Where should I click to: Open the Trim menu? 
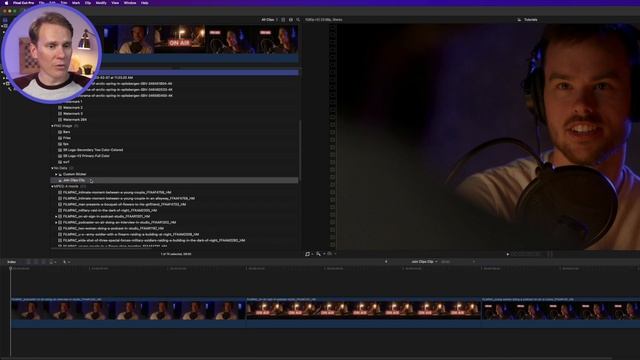[64, 2]
